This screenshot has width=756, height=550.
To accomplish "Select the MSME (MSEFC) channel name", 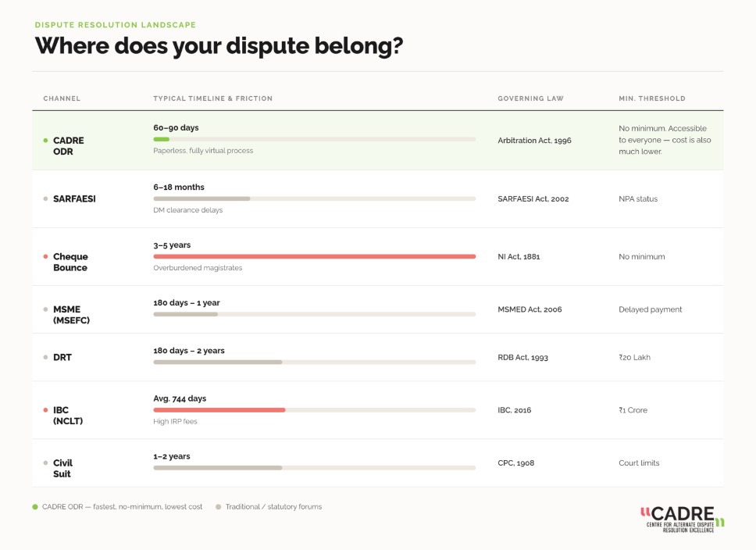I will [x=71, y=315].
